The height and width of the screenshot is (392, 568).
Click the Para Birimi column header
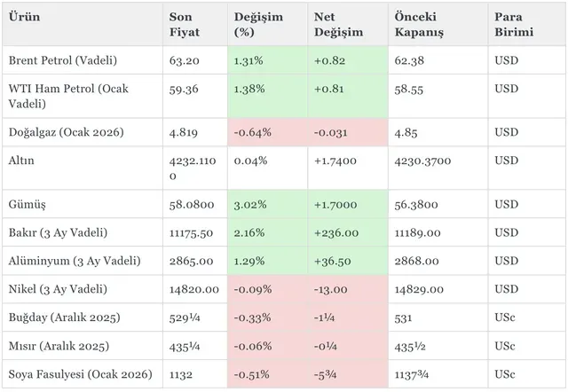coord(515,25)
